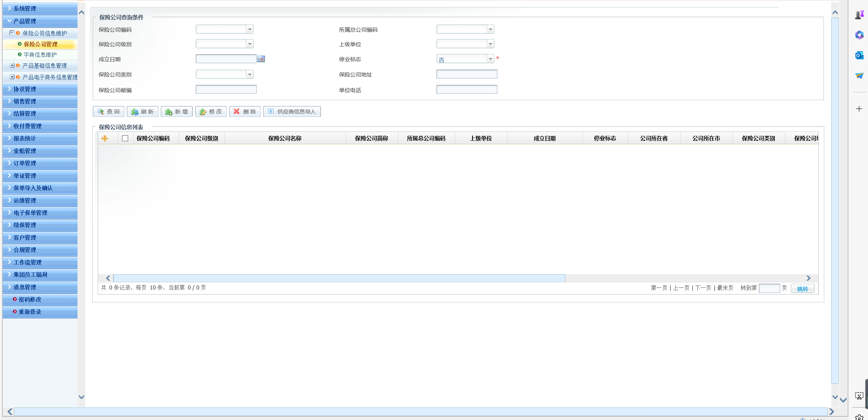The height and width of the screenshot is (420, 868).
Task: Click the sidebar menu scroll-down arrow
Action: tap(81, 397)
